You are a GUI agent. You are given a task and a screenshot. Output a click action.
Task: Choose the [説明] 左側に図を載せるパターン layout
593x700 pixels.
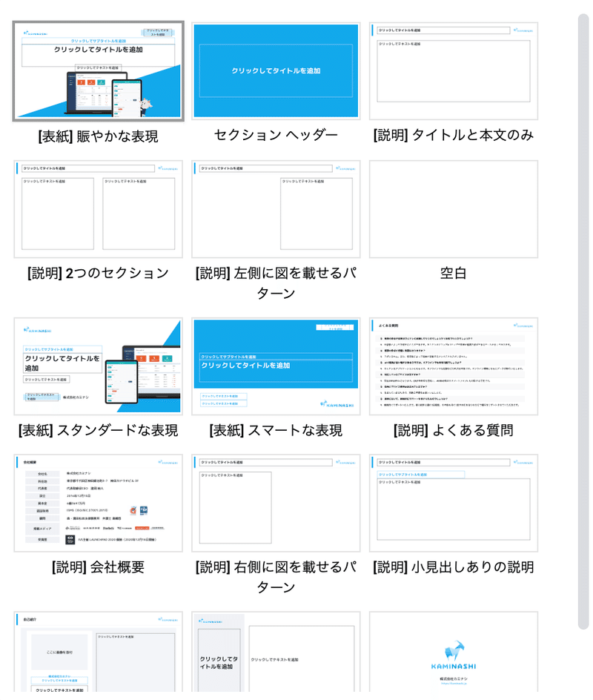[276, 208]
